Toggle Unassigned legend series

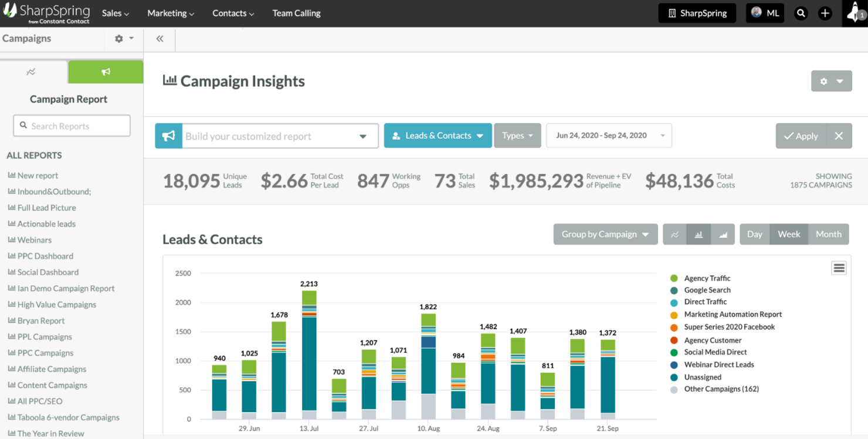(696, 377)
